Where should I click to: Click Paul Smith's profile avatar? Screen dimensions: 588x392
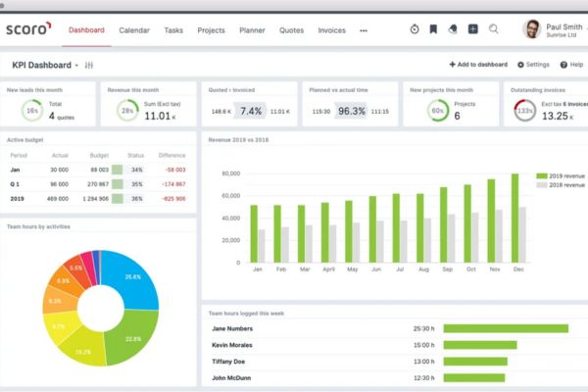point(532,29)
